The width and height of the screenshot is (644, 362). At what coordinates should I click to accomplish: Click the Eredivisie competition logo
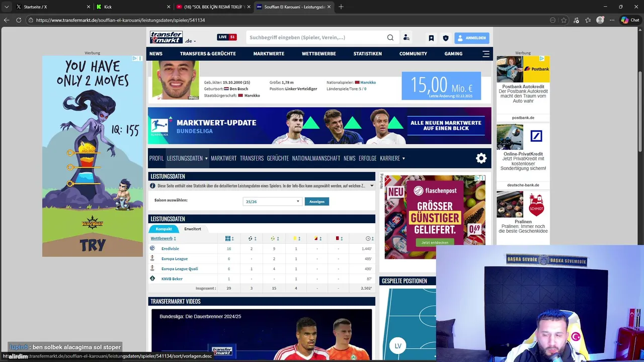[x=152, y=248]
